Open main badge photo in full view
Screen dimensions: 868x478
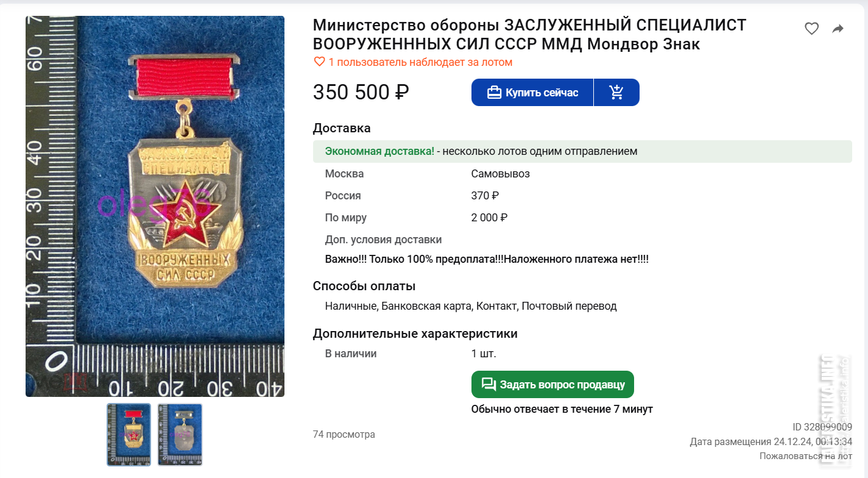155,206
